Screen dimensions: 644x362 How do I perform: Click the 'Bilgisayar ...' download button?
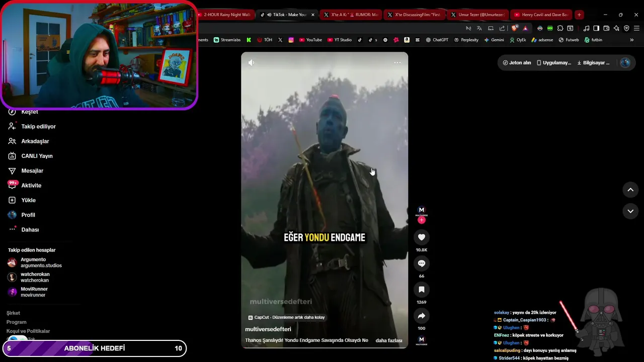tap(593, 63)
